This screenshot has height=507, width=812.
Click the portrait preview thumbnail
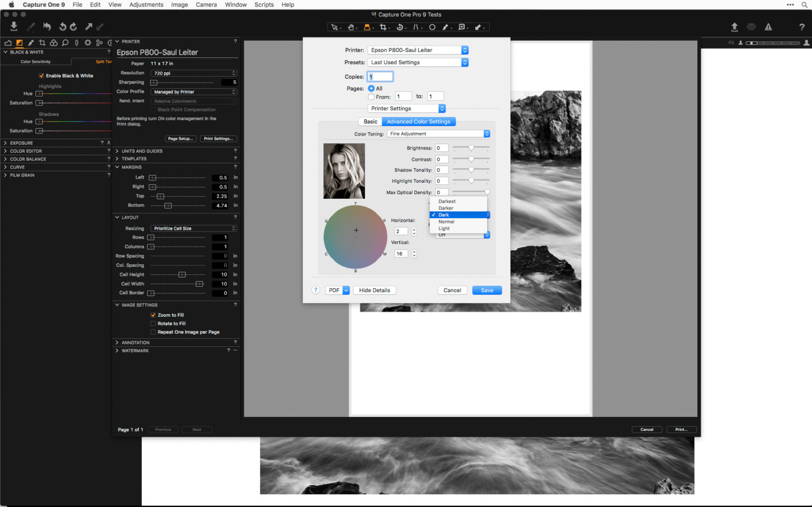pos(344,170)
